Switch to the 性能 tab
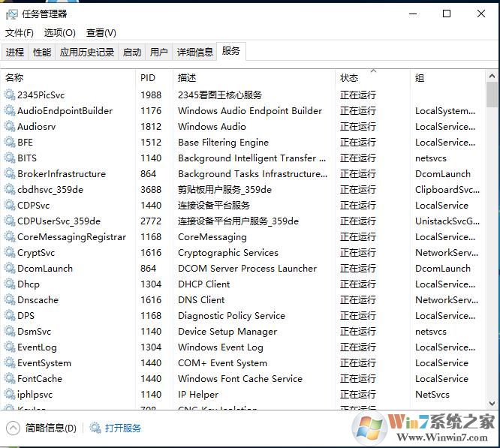Screen dimensions: 500x448 42,52
